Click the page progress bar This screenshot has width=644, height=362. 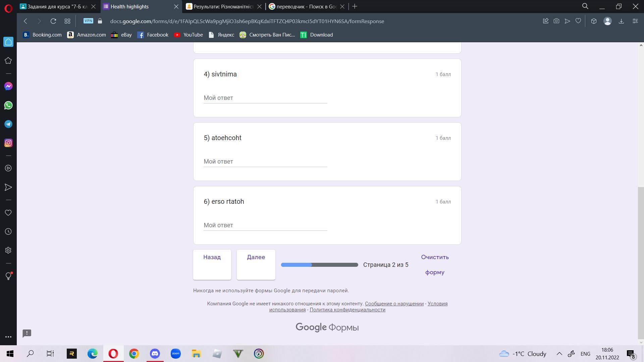tap(319, 265)
